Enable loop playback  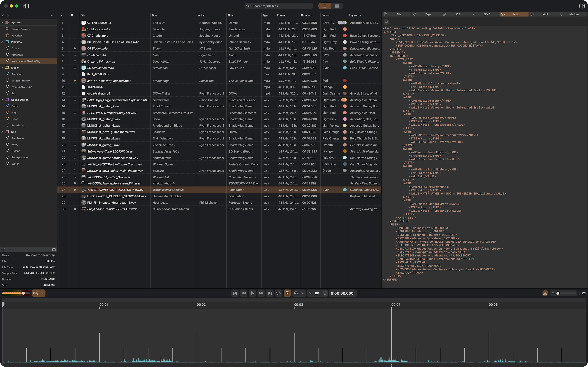pos(278,293)
